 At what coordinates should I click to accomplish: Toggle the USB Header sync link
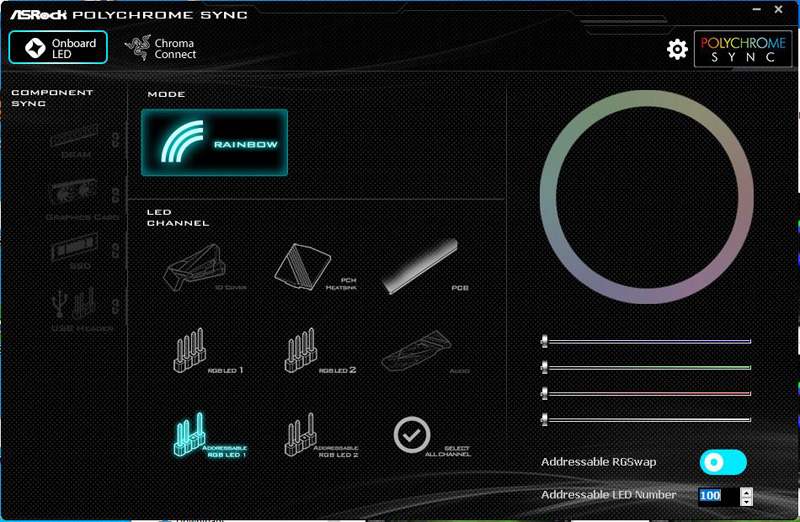tap(116, 306)
